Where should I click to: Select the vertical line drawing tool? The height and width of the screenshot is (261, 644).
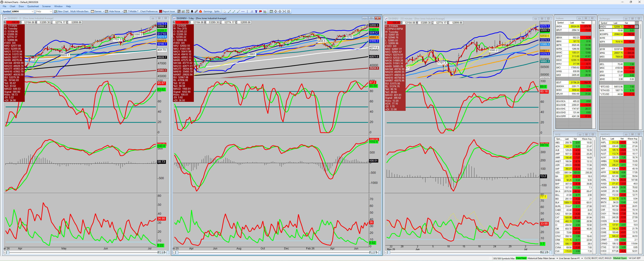(247, 11)
